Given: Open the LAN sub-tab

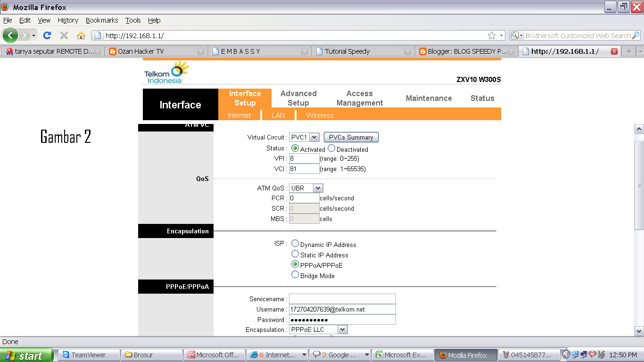Looking at the screenshot, I should point(278,115).
